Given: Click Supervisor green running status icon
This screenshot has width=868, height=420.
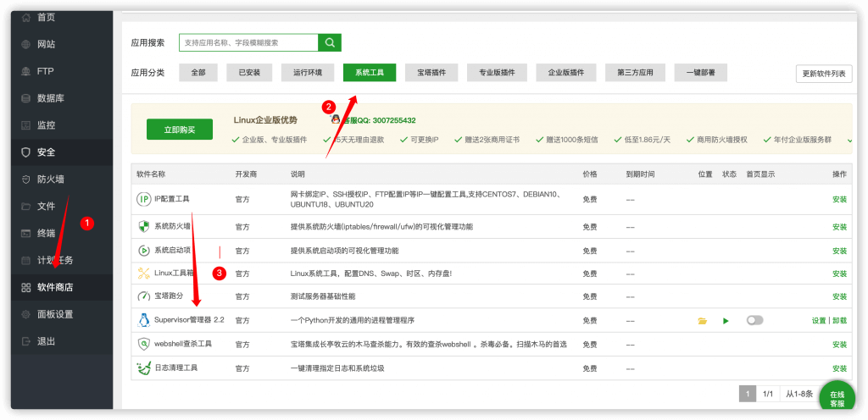Looking at the screenshot, I should 726,321.
